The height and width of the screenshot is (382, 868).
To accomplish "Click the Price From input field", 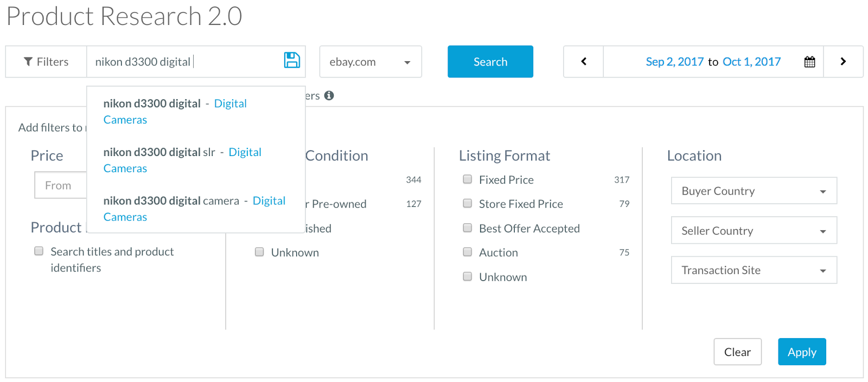I will click(61, 185).
